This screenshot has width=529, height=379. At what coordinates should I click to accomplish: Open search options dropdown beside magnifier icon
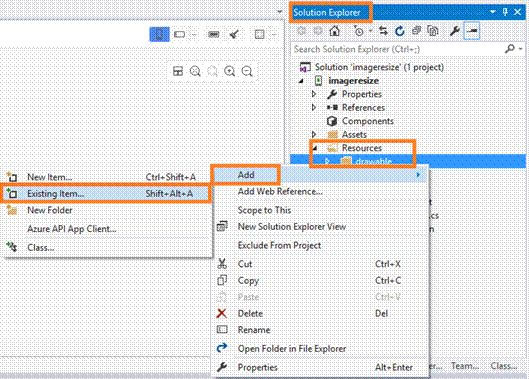(x=521, y=49)
